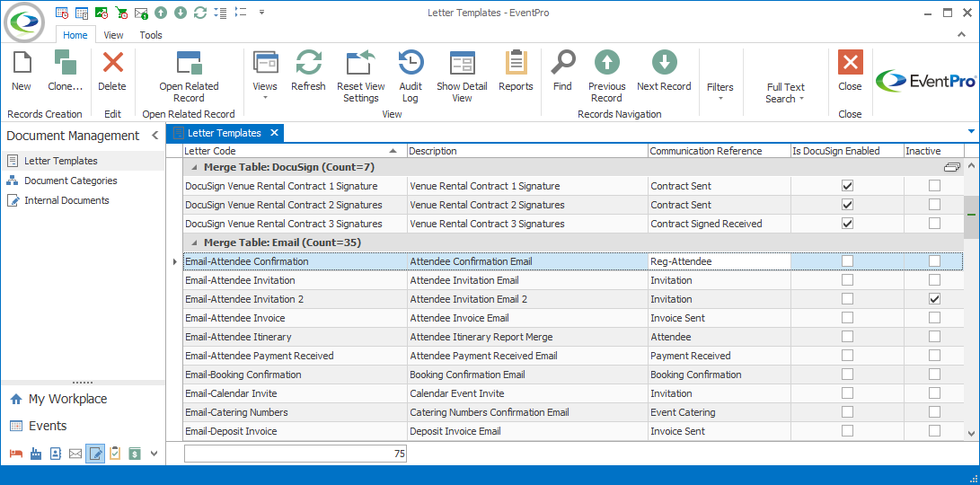Toggle DocuSign Enabled for Venue Rental Contract 2 Signatures

[847, 205]
